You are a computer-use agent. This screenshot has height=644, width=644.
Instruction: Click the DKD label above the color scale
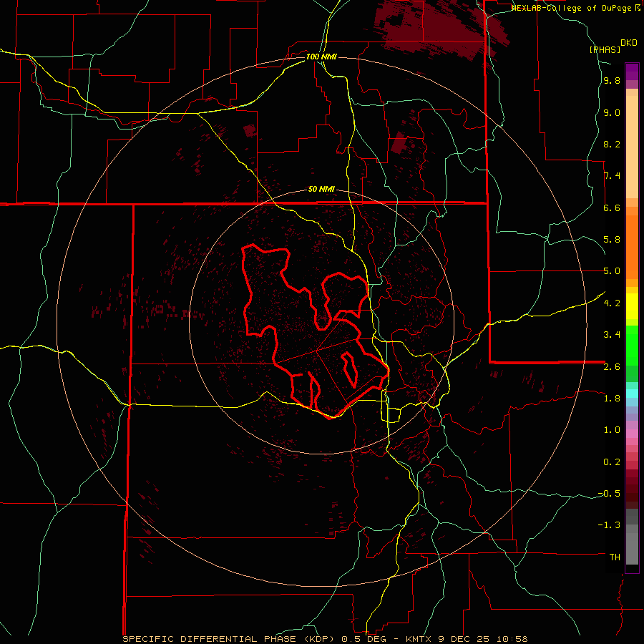pos(629,43)
